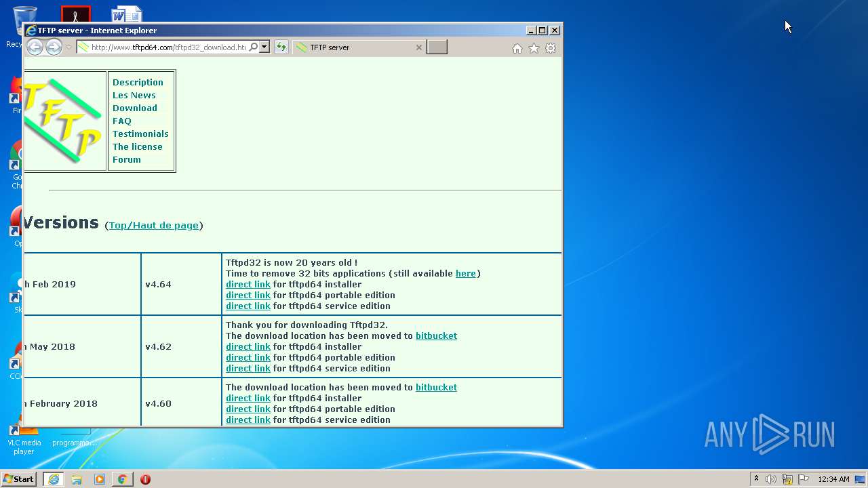Open the Home icon in Internet Explorer
868x488 pixels.
pos(517,48)
